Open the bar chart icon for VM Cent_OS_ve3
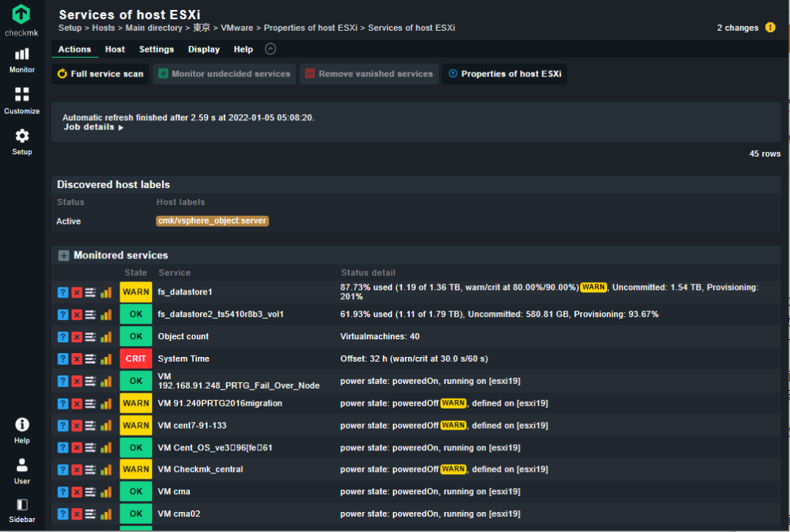The width and height of the screenshot is (790, 532). pos(106,448)
